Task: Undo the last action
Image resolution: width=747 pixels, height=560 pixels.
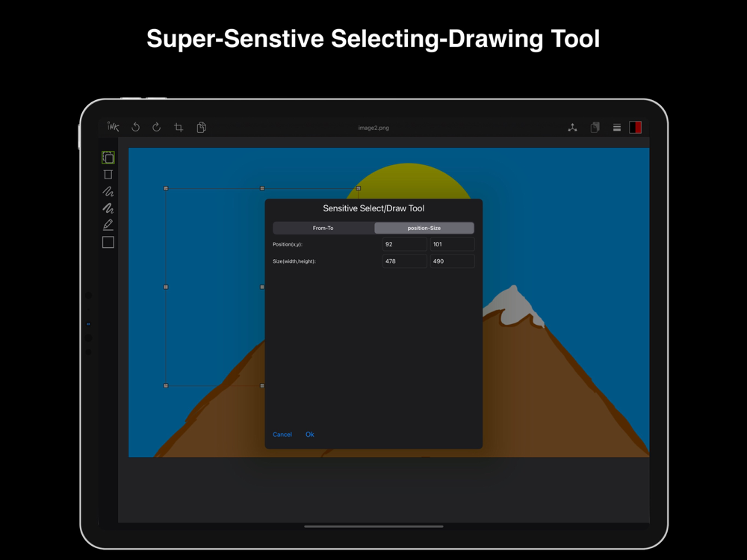Action: [135, 127]
